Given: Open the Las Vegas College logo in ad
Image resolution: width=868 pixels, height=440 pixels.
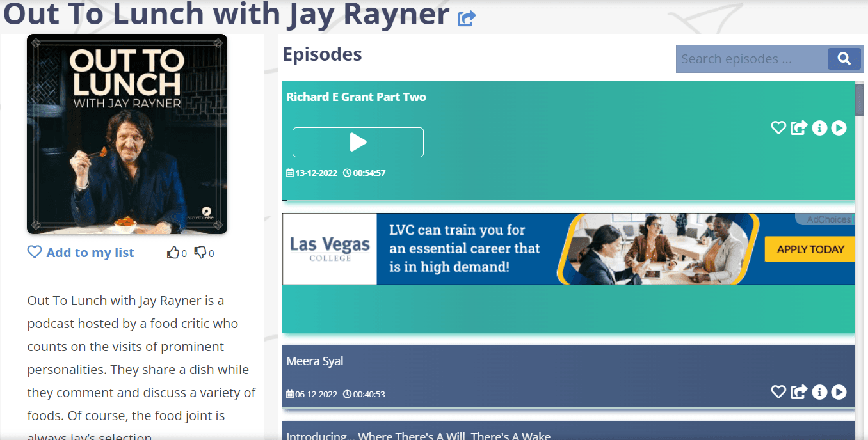Looking at the screenshot, I should click(330, 249).
